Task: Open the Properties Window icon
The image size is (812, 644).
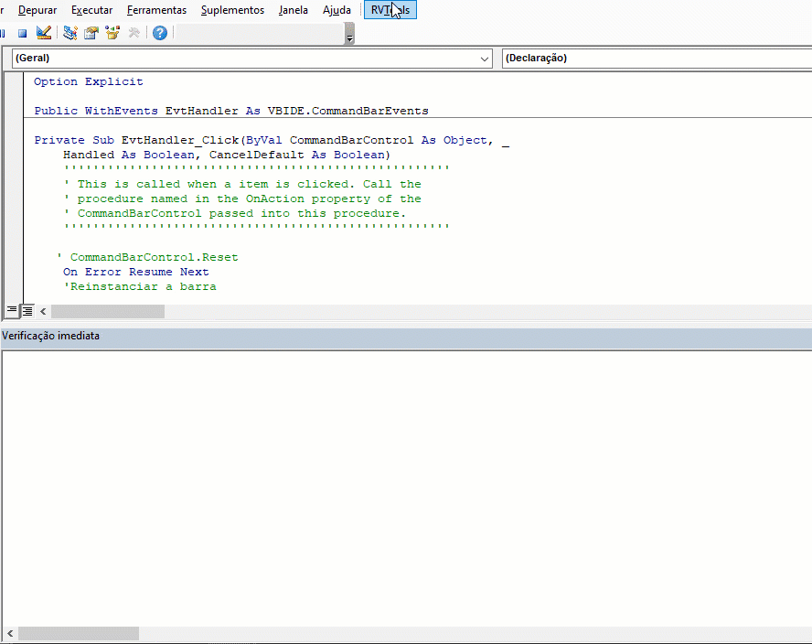Action: click(91, 32)
